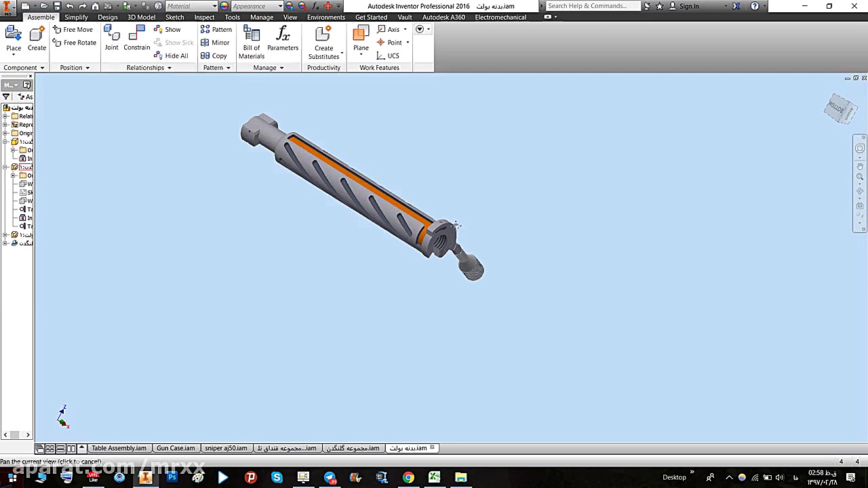
Task: Open the Gun Case.iam document tab
Action: coord(175,448)
